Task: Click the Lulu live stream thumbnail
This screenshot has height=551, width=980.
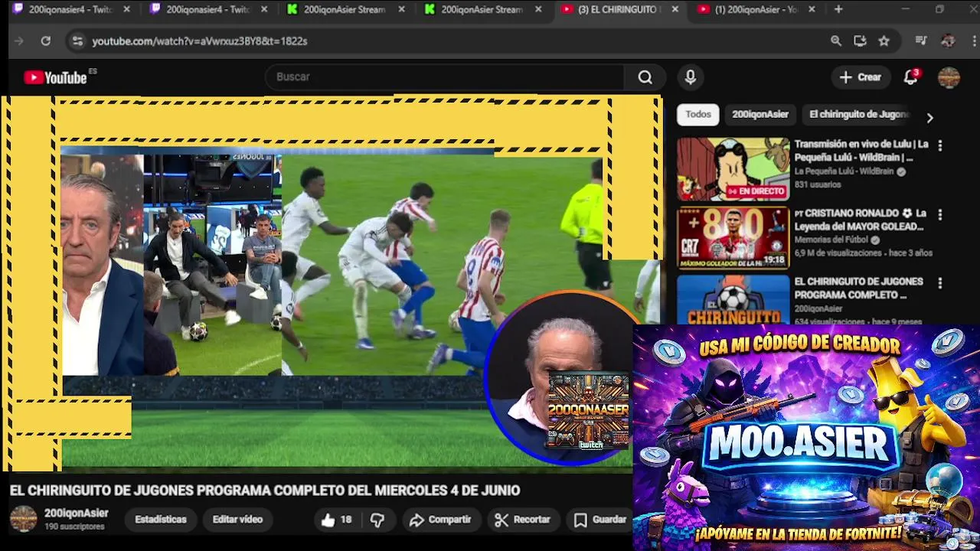Action: click(x=733, y=169)
